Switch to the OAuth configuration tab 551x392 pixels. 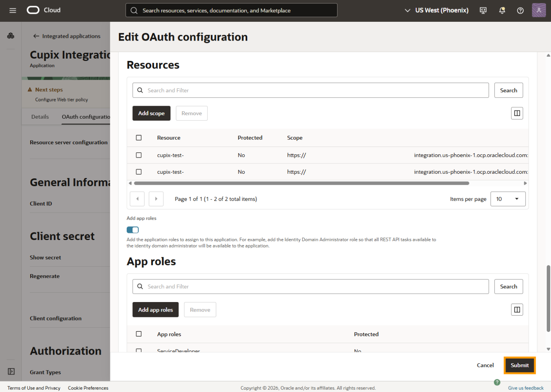point(86,117)
